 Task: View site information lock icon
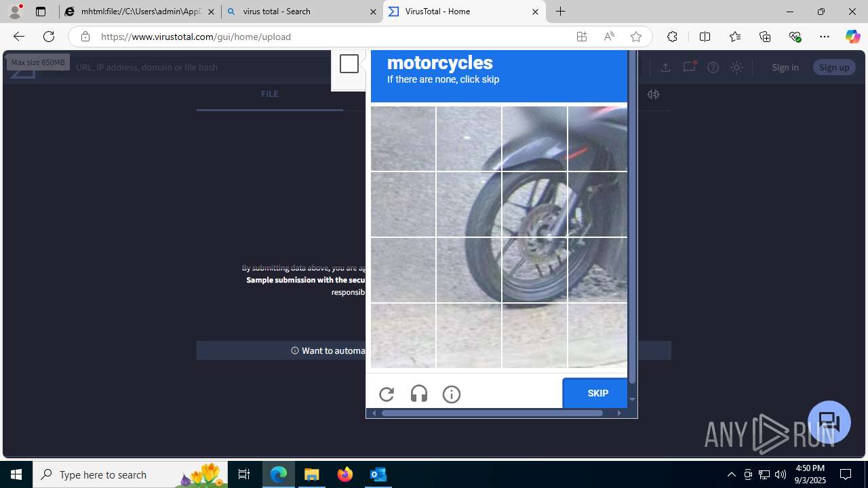pyautogui.click(x=85, y=37)
